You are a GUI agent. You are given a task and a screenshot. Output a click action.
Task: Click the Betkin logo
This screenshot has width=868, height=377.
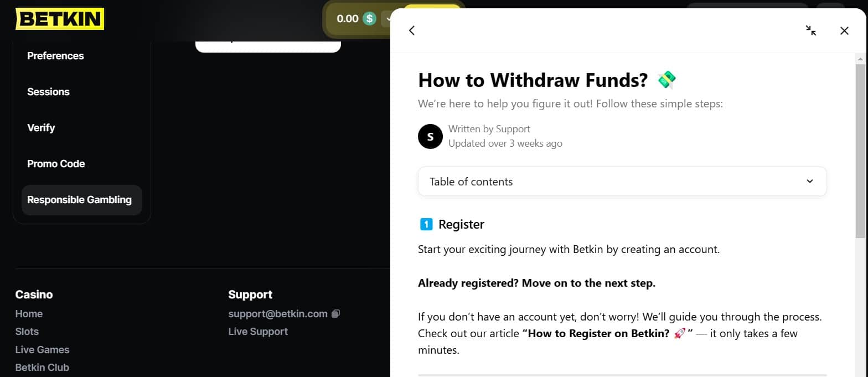click(60, 19)
